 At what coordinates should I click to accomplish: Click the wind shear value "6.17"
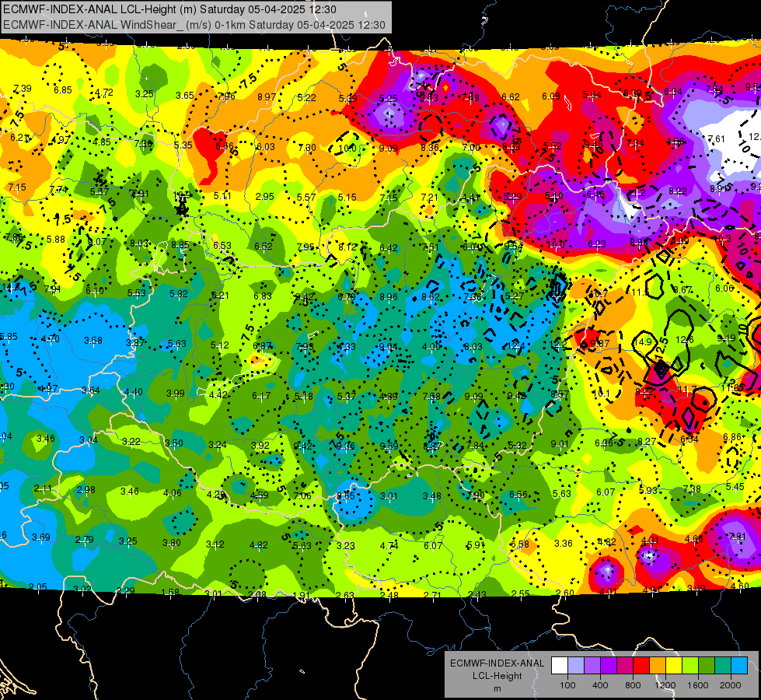coord(261,395)
